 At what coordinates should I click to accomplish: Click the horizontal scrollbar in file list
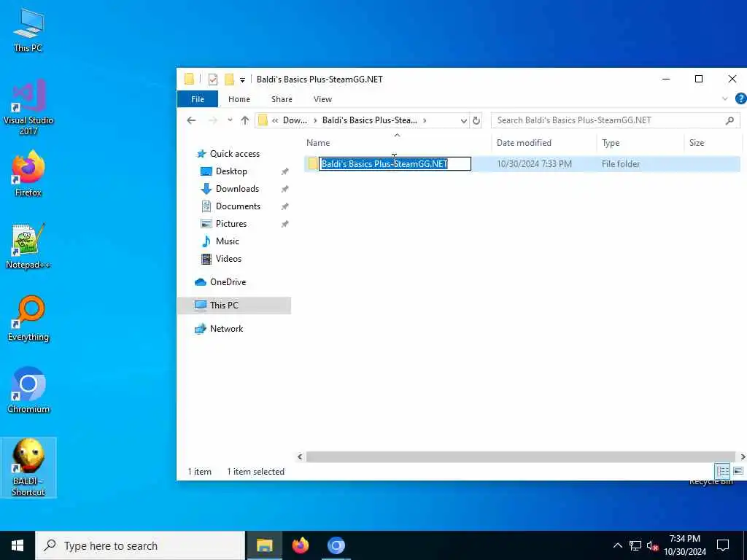click(521, 456)
